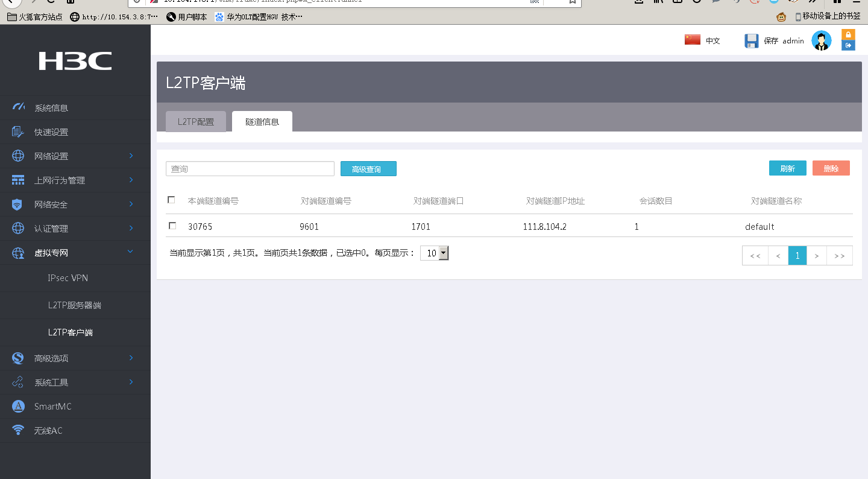The image size is (868, 479).
Task: Click the blue logout arrow icon
Action: point(848,45)
